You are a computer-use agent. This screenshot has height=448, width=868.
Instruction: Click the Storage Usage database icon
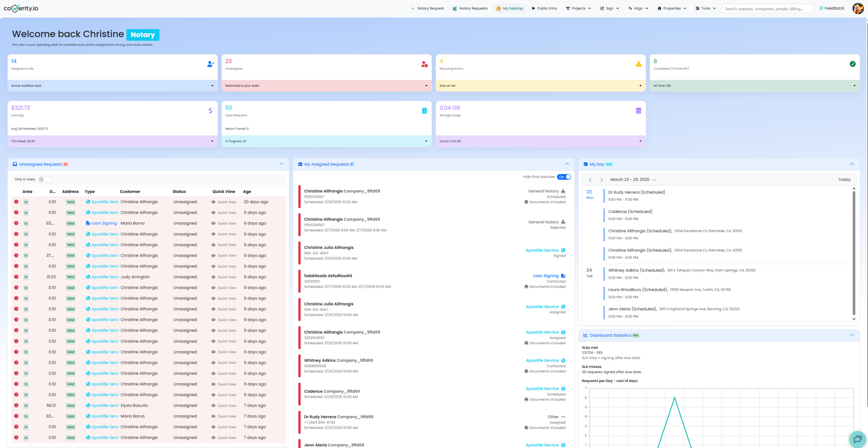(x=638, y=111)
